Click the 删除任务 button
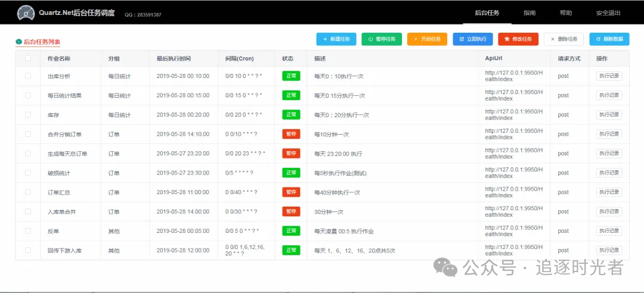Image resolution: width=644 pixels, height=293 pixels. pos(563,39)
